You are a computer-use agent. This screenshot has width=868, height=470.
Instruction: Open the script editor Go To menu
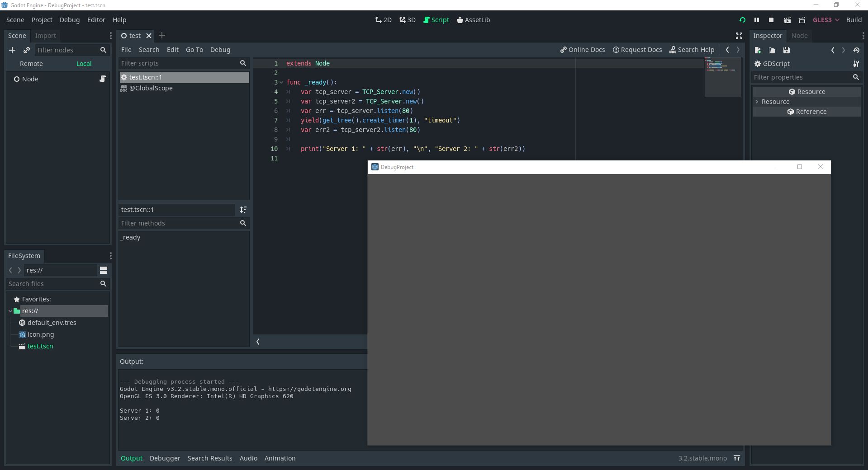(x=194, y=50)
